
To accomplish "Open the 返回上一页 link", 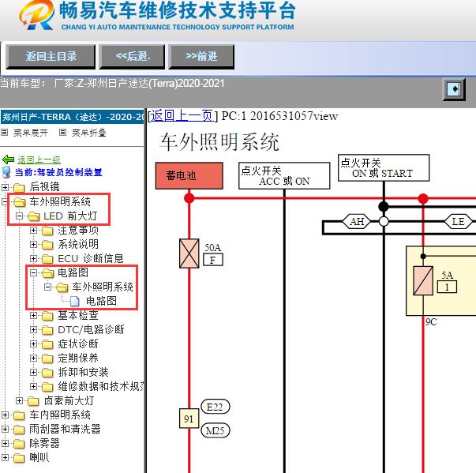I will pos(182,116).
